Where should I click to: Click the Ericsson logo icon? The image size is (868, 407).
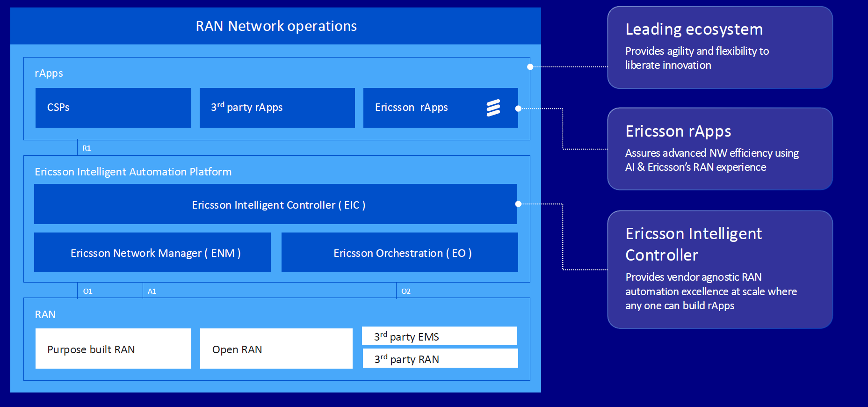(493, 108)
